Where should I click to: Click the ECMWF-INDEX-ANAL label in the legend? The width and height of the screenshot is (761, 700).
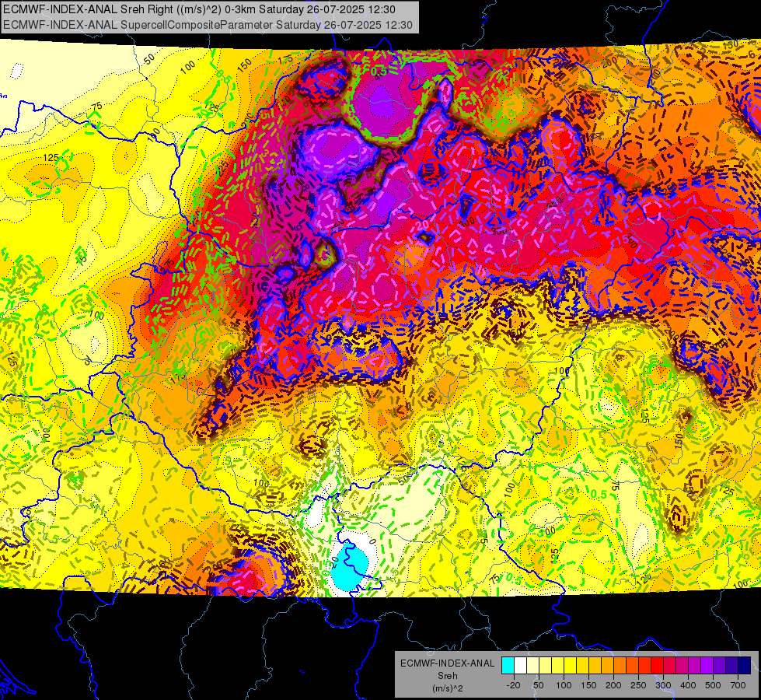point(447,663)
